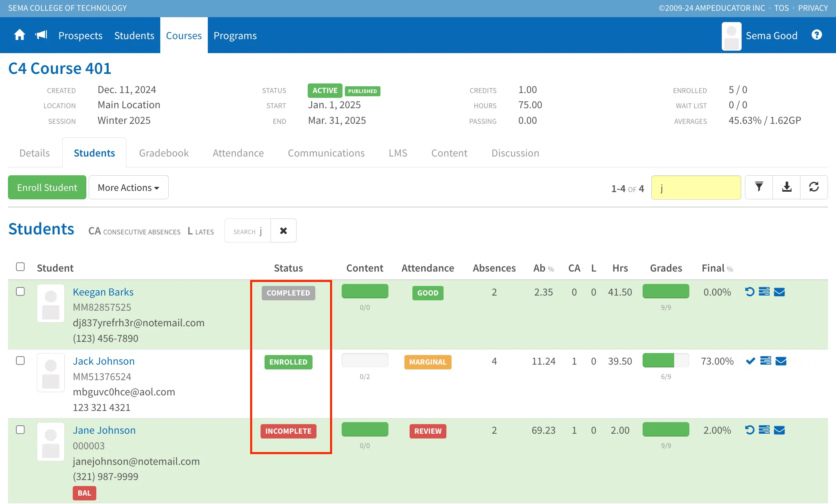Screen dimensions: 836x504
Task: Open the filter funnel icon
Action: (759, 187)
